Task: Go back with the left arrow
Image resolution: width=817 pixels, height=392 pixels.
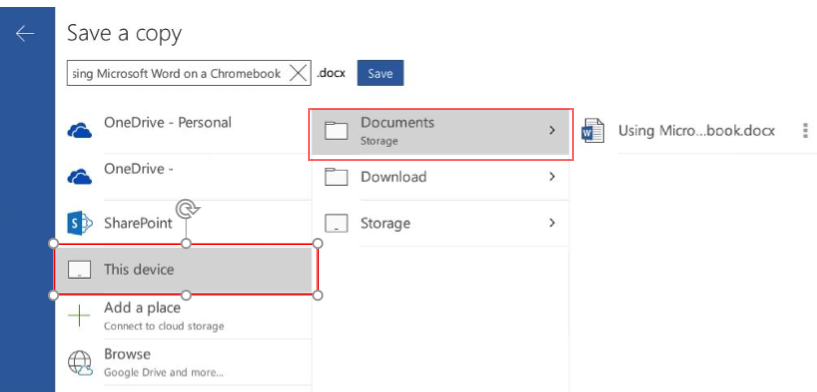Action: click(x=24, y=34)
